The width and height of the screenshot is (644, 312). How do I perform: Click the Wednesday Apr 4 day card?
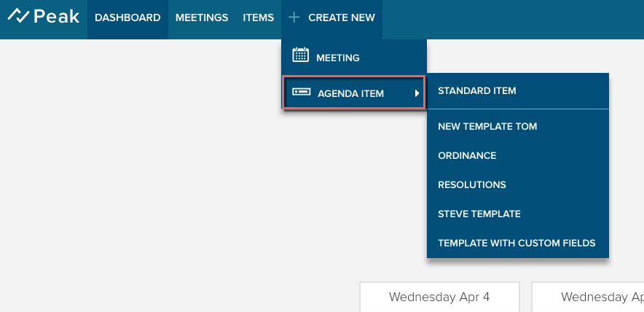[x=439, y=297]
